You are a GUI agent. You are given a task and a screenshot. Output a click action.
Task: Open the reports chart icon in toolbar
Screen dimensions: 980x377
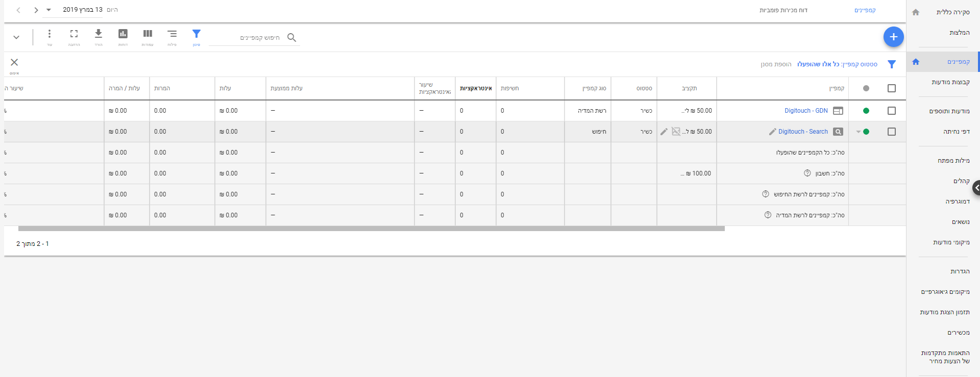[123, 34]
